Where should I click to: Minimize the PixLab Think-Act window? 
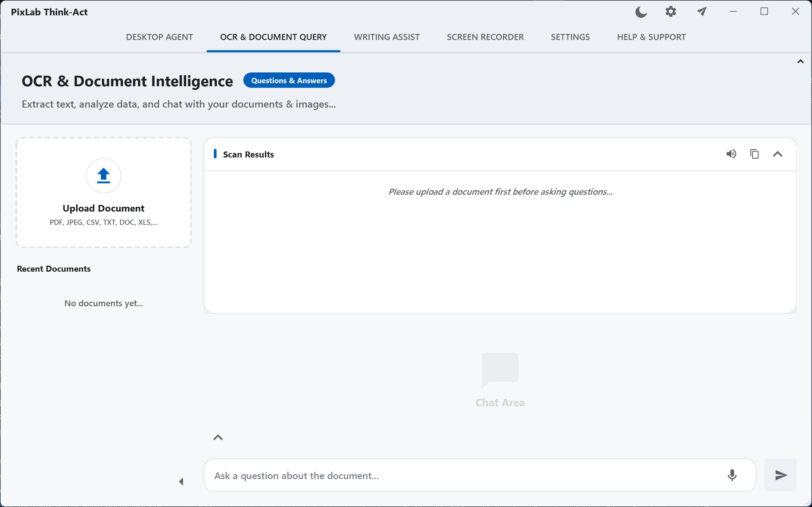(733, 12)
